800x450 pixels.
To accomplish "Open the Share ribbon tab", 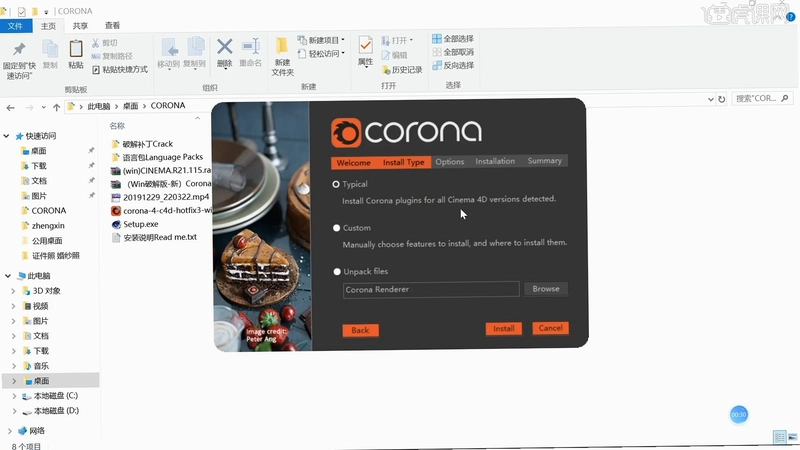I will 80,26.
